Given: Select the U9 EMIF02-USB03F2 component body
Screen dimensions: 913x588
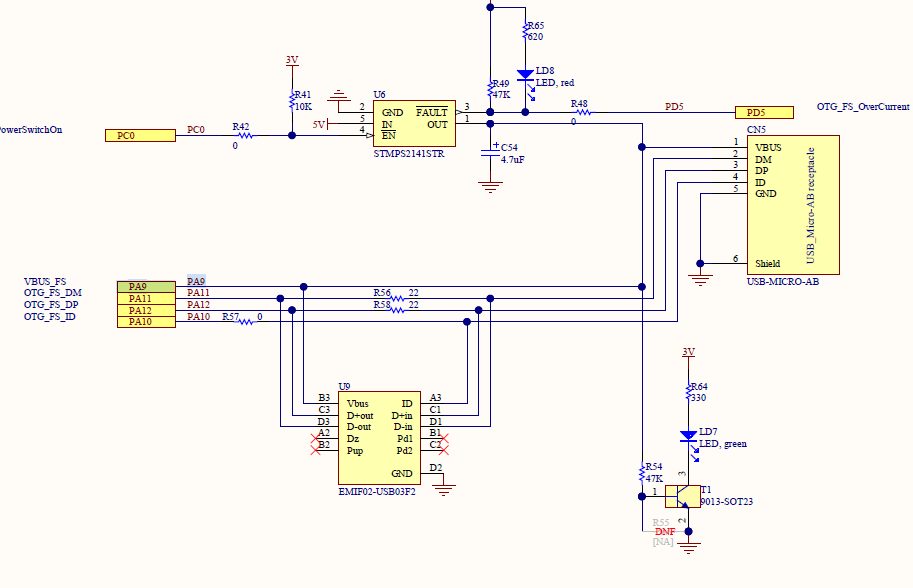Looking at the screenshot, I should 380,438.
